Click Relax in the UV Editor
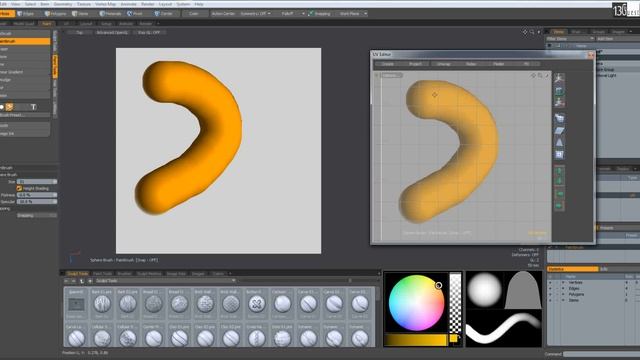The width and height of the screenshot is (640, 360). [x=471, y=64]
